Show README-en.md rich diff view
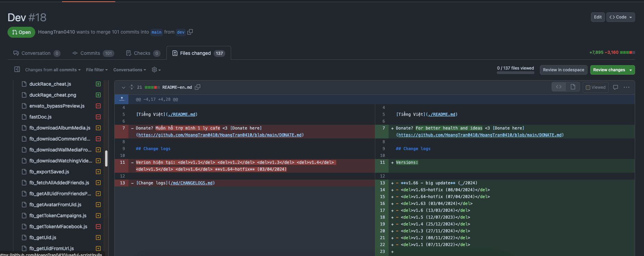 click(x=573, y=87)
